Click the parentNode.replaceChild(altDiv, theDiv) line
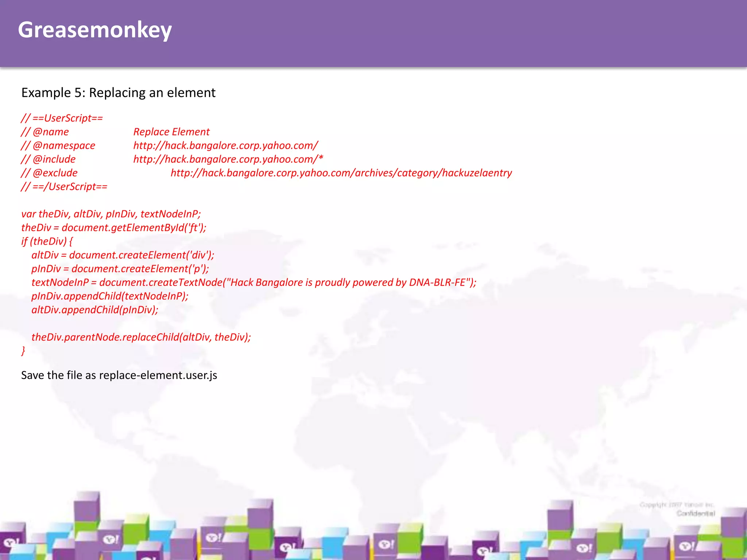Screen dimensions: 747x560 click(141, 337)
